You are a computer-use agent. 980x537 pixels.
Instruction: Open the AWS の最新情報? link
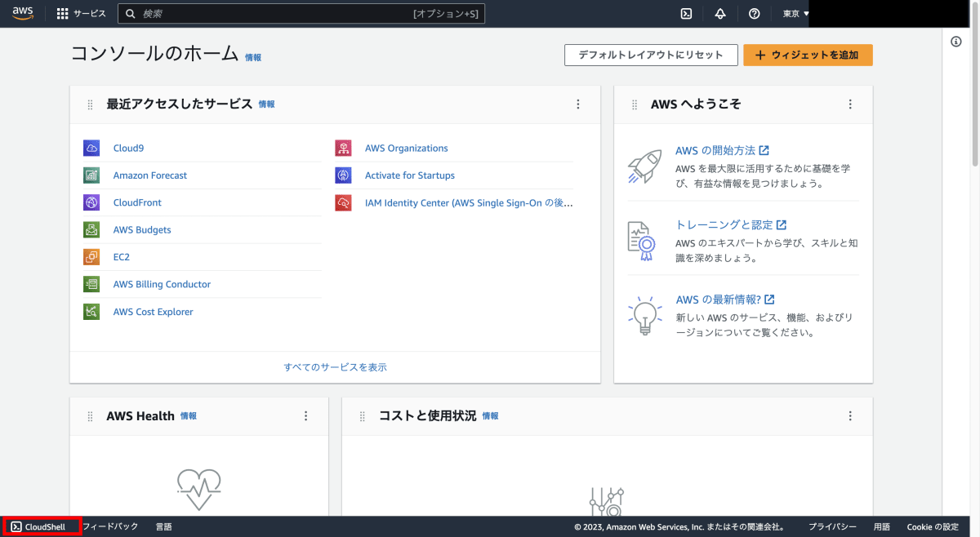(725, 300)
